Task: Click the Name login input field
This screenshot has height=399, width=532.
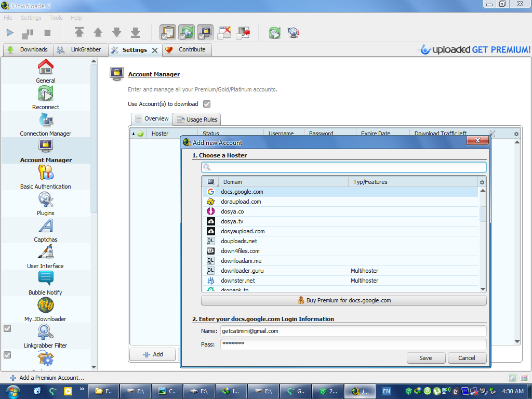Action: [353, 331]
